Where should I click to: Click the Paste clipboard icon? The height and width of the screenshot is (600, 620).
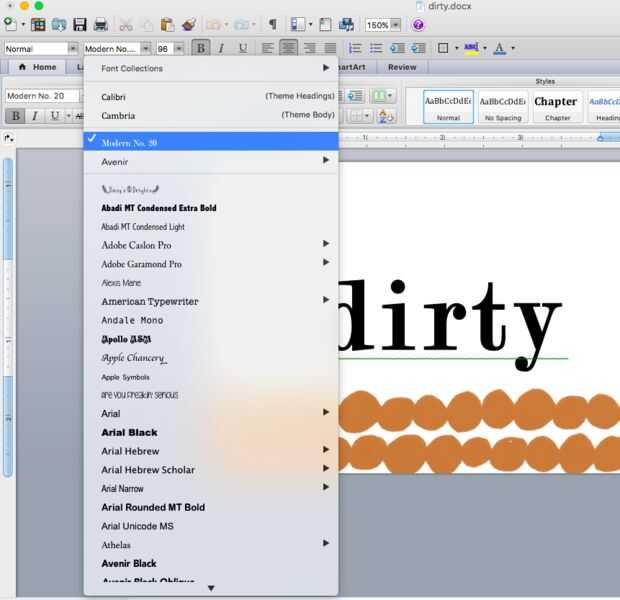(x=167, y=25)
